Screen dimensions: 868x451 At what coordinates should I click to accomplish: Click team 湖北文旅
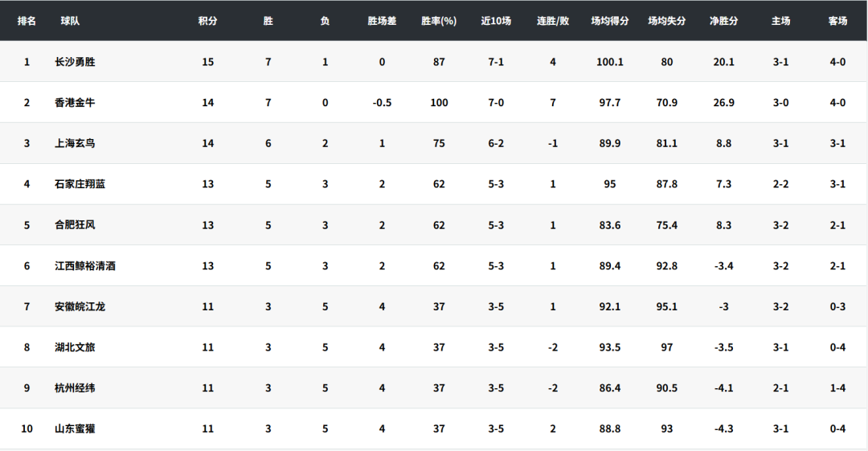(x=75, y=347)
